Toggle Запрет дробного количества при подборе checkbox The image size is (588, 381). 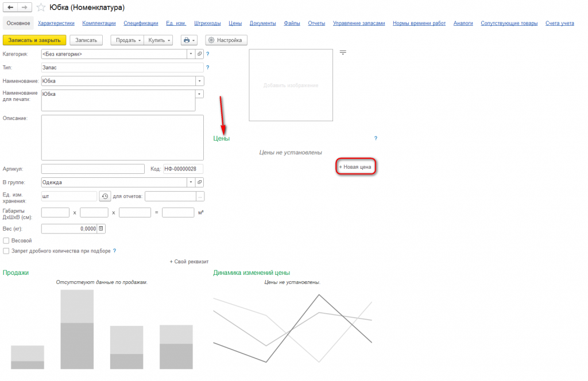tap(6, 251)
